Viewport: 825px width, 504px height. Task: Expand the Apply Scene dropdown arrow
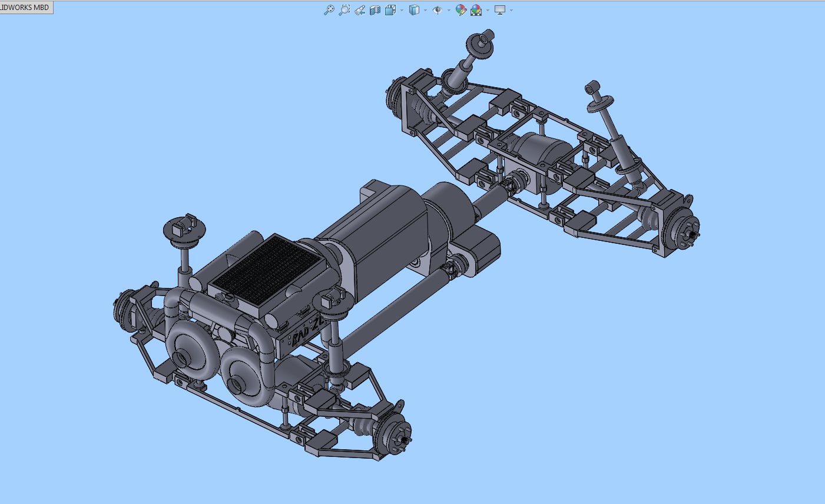(488, 10)
